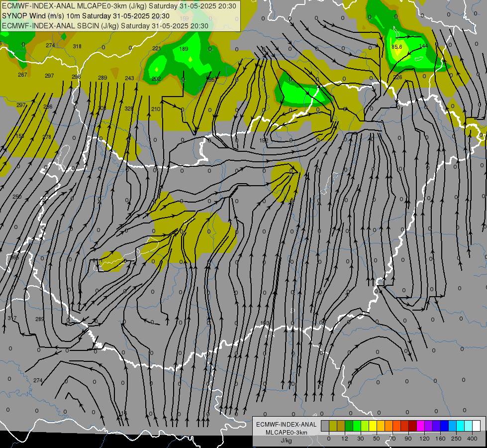Click the 192 value on the map

264,140
